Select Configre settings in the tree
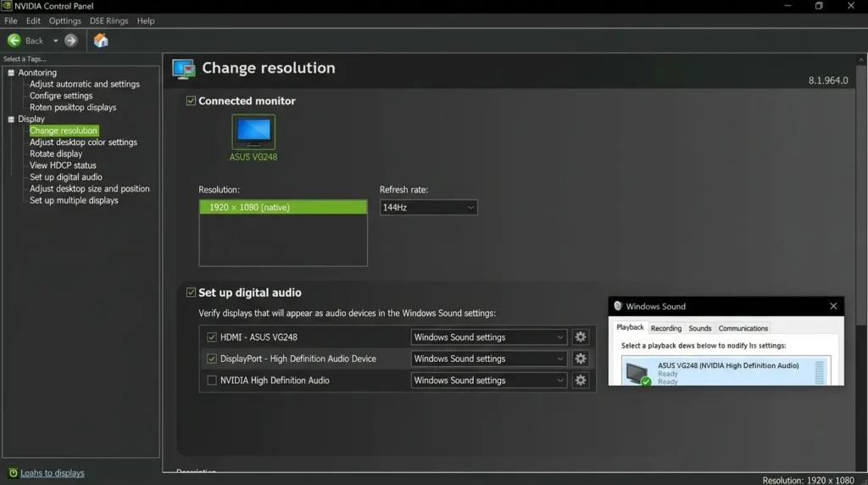868x485 pixels. pyautogui.click(x=61, y=96)
